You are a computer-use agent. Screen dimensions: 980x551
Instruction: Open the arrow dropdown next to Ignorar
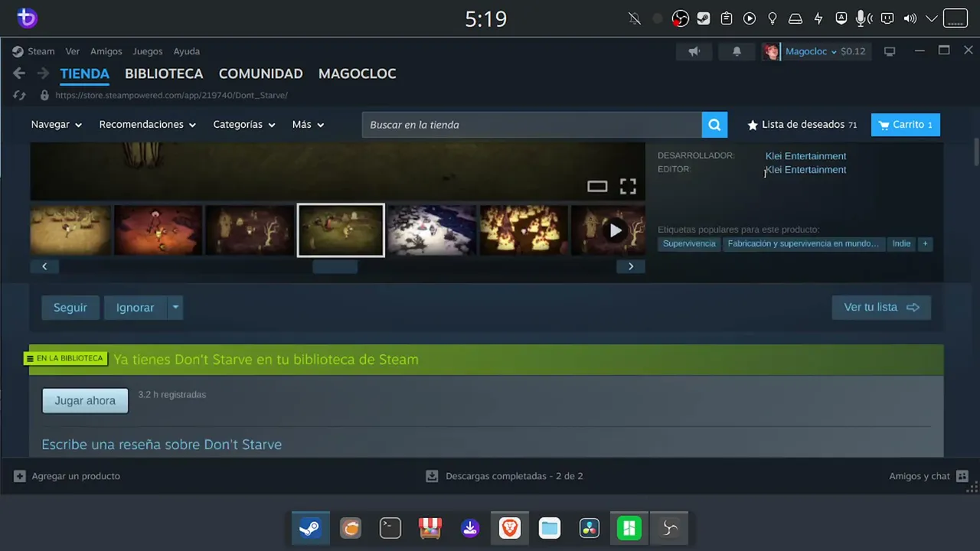click(175, 308)
